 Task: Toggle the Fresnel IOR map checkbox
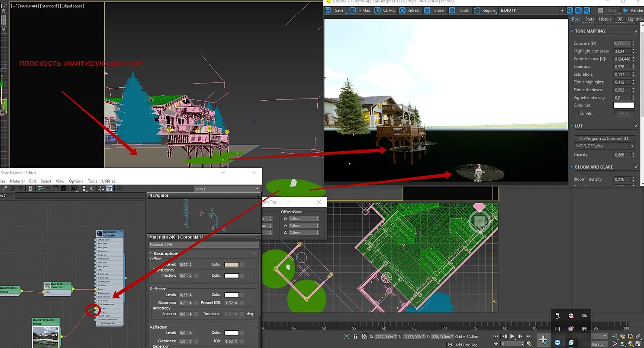[x=242, y=303]
